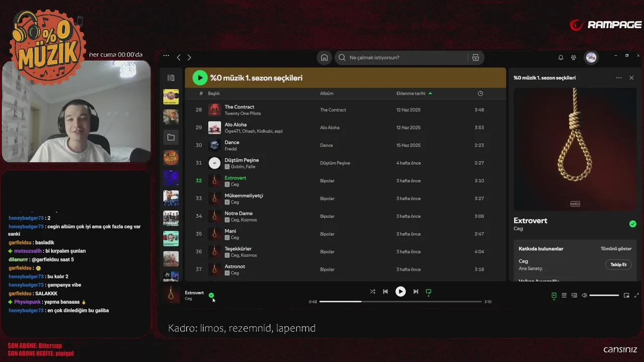Toggle shuffle in the player
The height and width of the screenshot is (362, 644).
click(x=372, y=292)
